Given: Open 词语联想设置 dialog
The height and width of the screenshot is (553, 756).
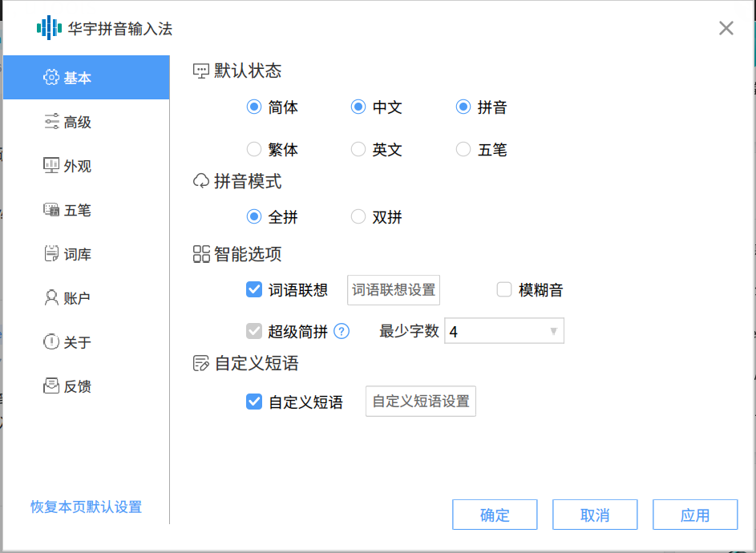Looking at the screenshot, I should 393,290.
